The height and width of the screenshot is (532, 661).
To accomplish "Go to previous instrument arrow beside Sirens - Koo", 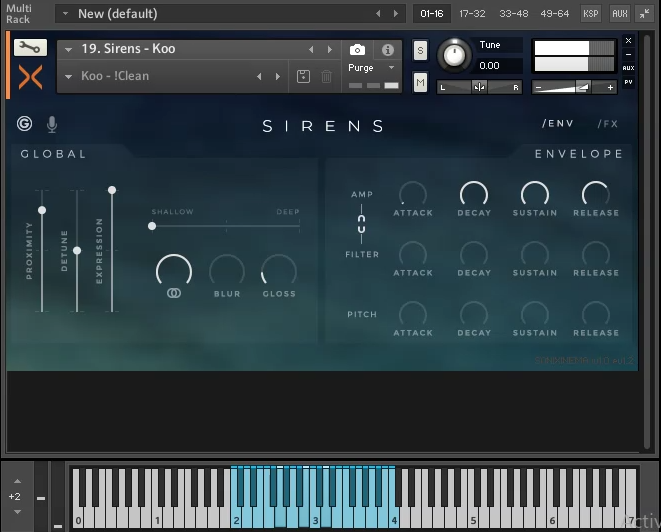I will tap(311, 49).
